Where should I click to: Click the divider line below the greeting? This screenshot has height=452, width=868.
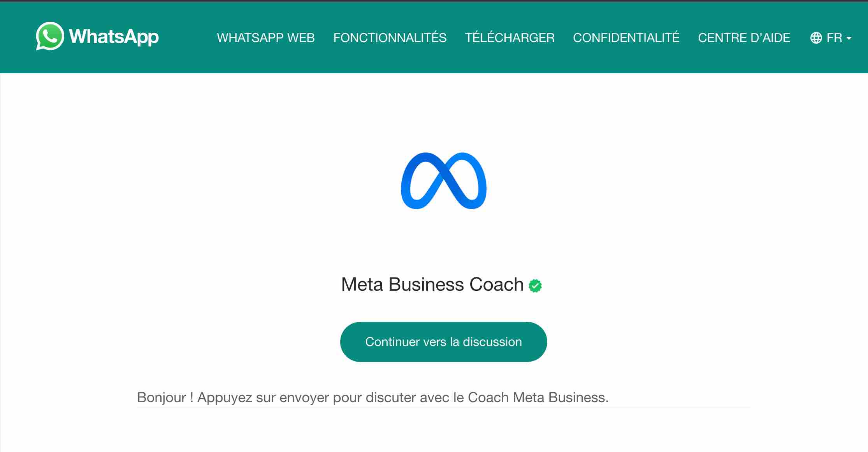(x=443, y=408)
